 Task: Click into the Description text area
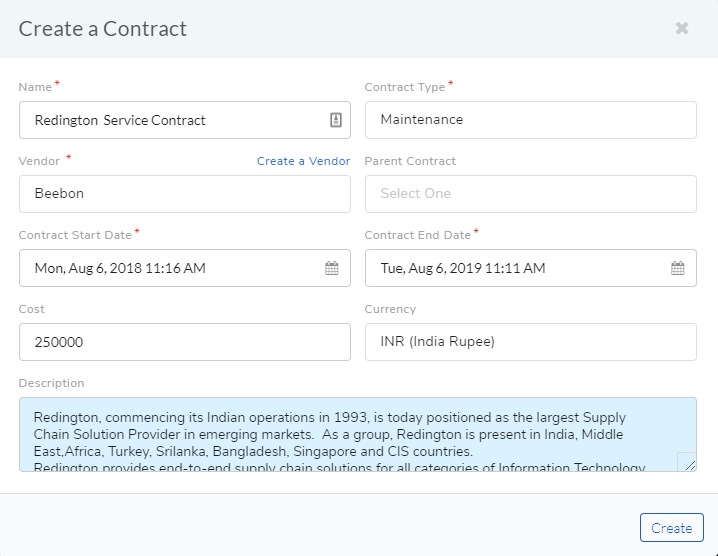pos(358,434)
